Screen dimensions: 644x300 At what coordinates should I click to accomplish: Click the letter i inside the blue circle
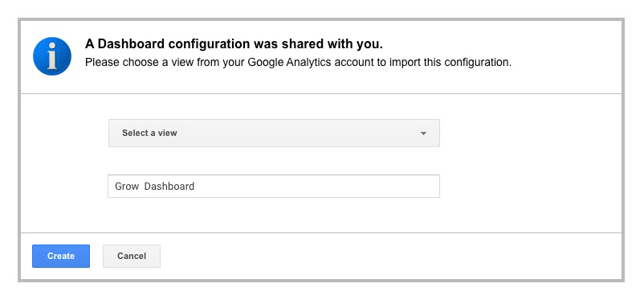(52, 56)
